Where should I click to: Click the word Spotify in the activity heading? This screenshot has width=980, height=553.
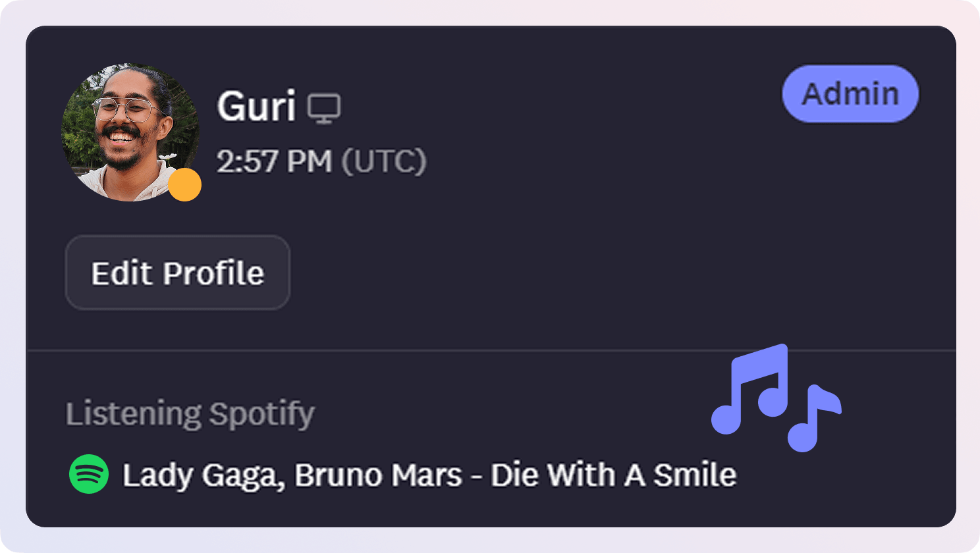tap(261, 414)
